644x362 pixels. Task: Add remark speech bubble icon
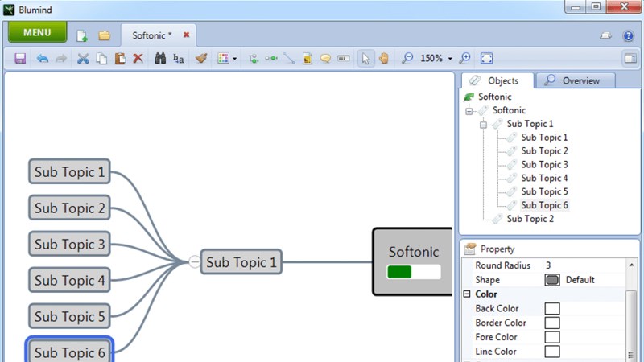[325, 58]
